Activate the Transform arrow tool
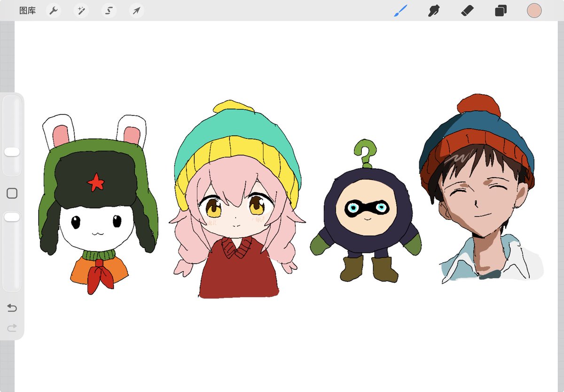Screen dimensions: 564x392 pos(136,10)
